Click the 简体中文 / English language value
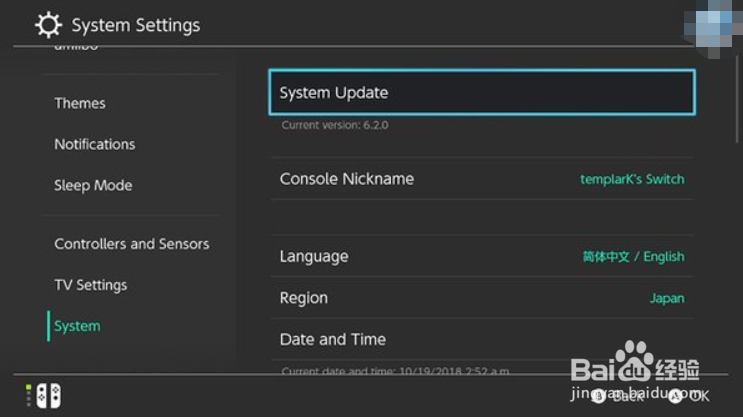 pos(633,257)
